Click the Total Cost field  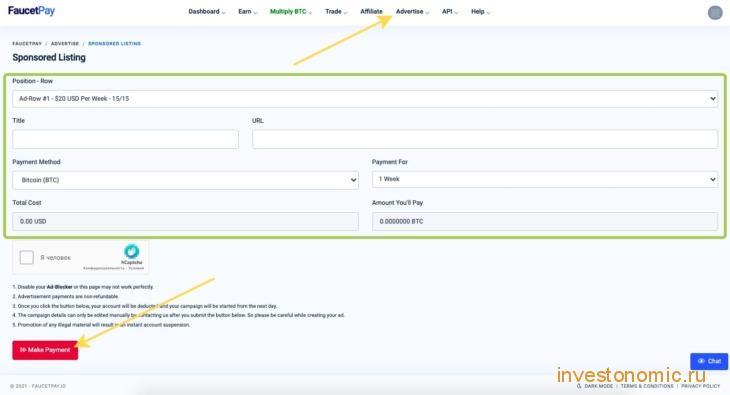pos(185,221)
